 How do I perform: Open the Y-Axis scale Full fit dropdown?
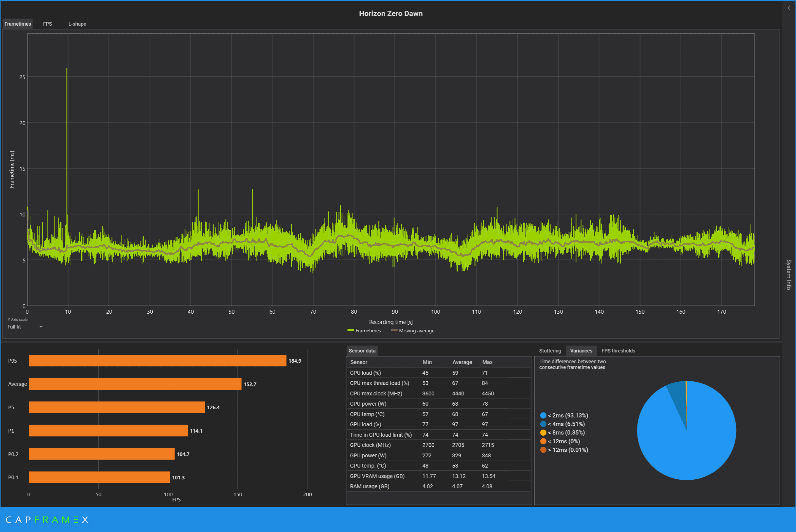tap(25, 327)
